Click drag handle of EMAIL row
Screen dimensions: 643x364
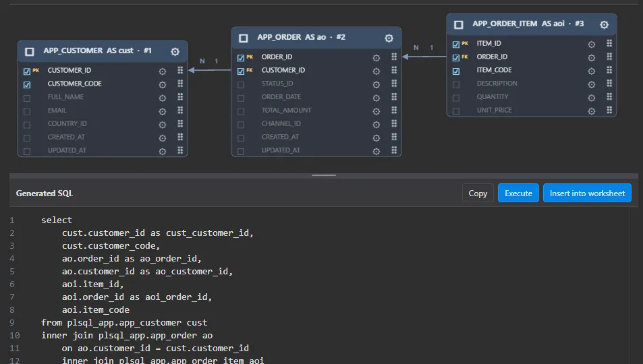pyautogui.click(x=180, y=111)
